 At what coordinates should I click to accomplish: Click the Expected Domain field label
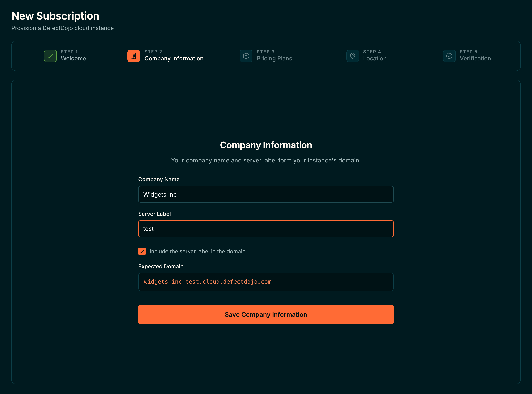(x=161, y=266)
